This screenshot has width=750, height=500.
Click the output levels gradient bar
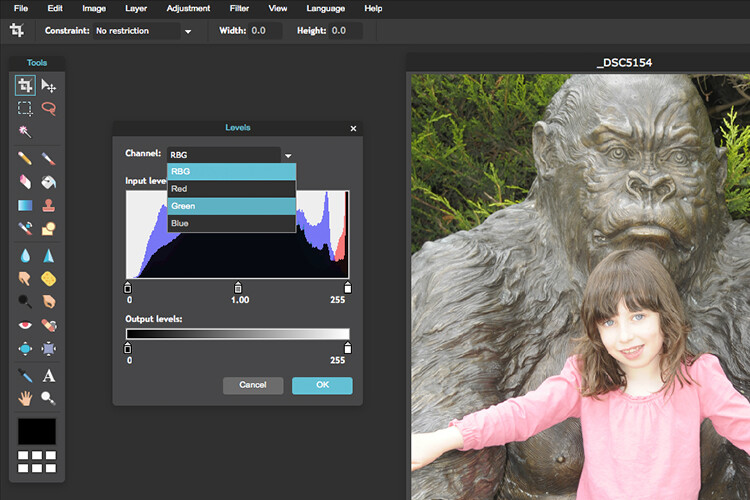237,334
